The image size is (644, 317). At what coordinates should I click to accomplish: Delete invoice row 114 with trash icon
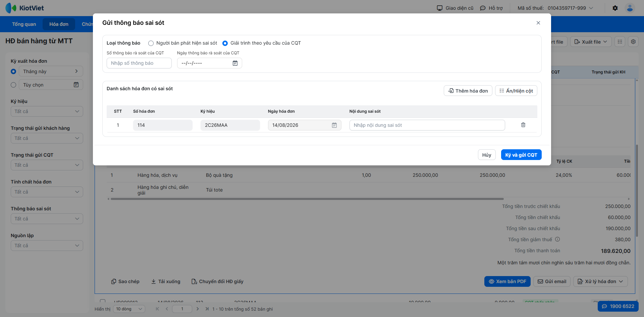[523, 125]
